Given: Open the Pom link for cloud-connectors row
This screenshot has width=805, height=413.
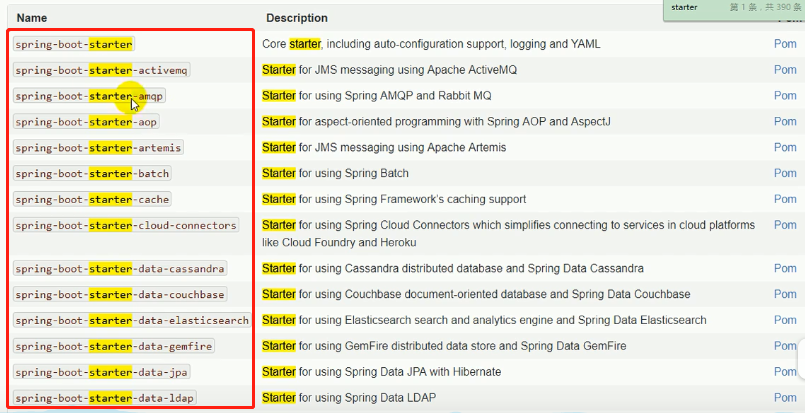Looking at the screenshot, I should pyautogui.click(x=785, y=225).
